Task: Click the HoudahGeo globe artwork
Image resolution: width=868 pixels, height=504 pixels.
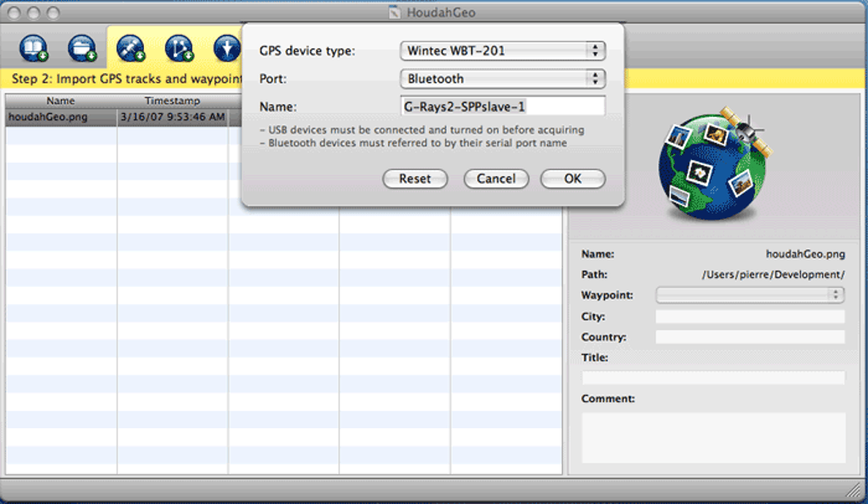Action: pyautogui.click(x=715, y=163)
